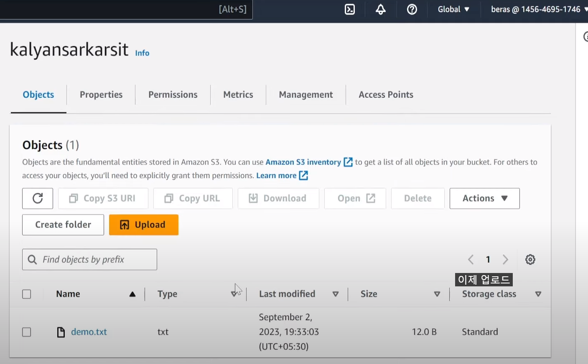The height and width of the screenshot is (364, 588).
Task: Go to next page of objects
Action: point(505,260)
